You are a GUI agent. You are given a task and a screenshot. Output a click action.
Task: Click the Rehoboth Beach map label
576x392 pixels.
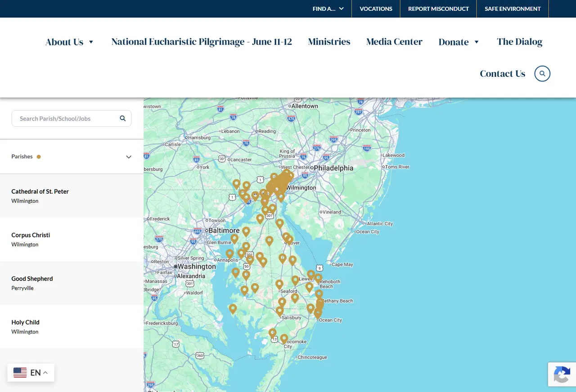[x=330, y=284]
